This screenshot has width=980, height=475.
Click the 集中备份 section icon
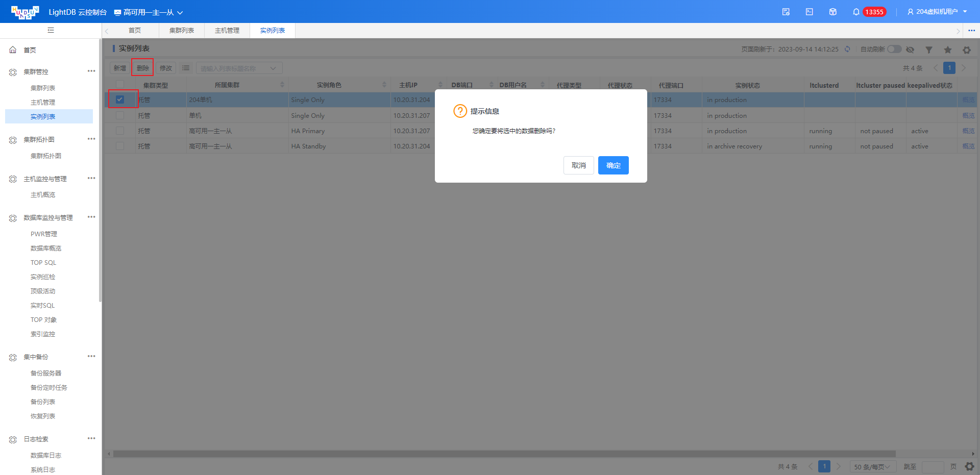[13, 357]
